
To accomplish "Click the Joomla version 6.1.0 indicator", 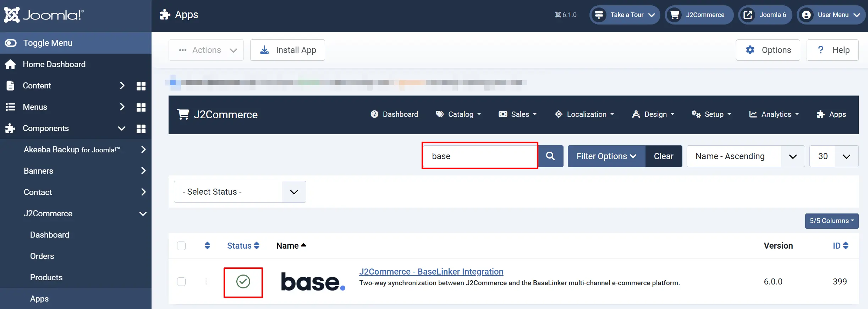I will (x=566, y=15).
